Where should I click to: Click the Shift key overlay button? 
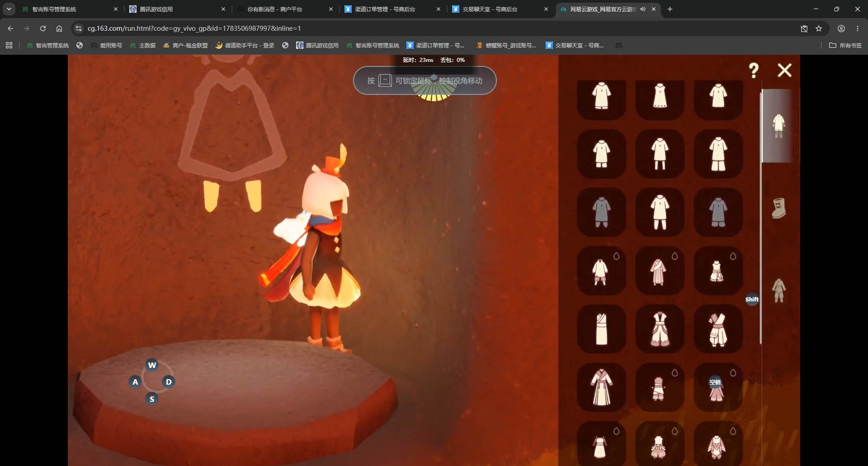click(x=752, y=299)
